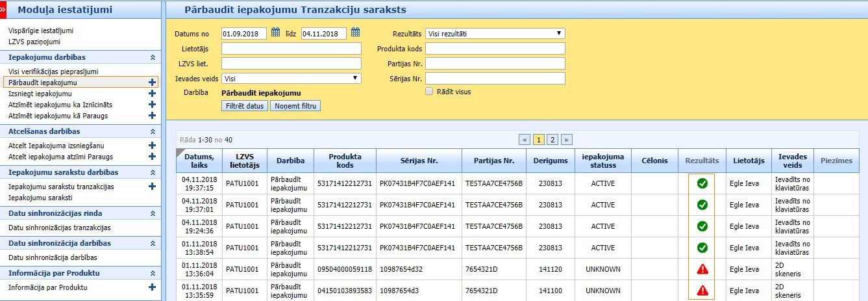This screenshot has height=301, width=868.
Task: Open the Rezultāts dropdown
Action: pos(495,34)
